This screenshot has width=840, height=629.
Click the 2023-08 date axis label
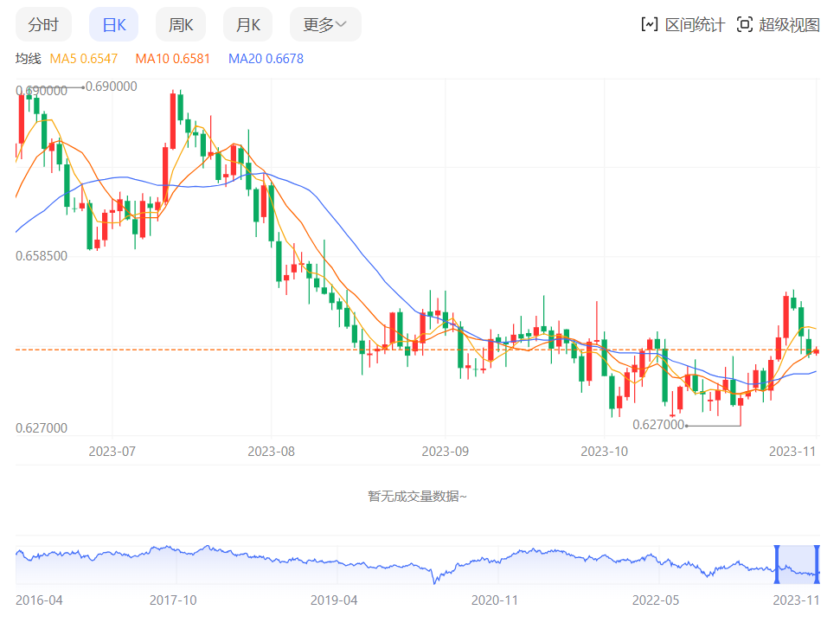[x=271, y=452]
